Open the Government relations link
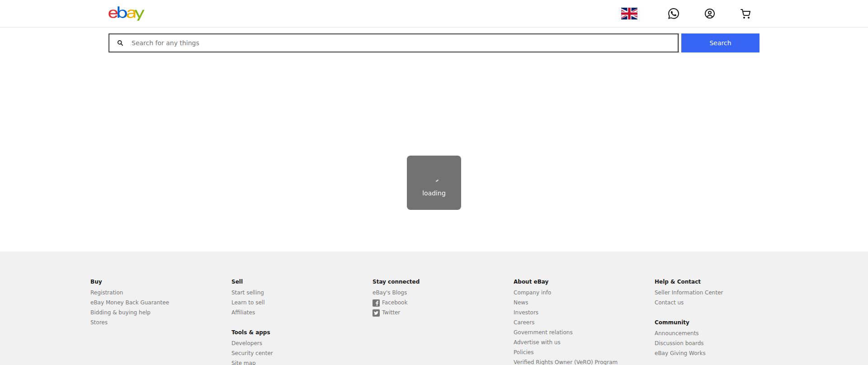 (x=543, y=332)
